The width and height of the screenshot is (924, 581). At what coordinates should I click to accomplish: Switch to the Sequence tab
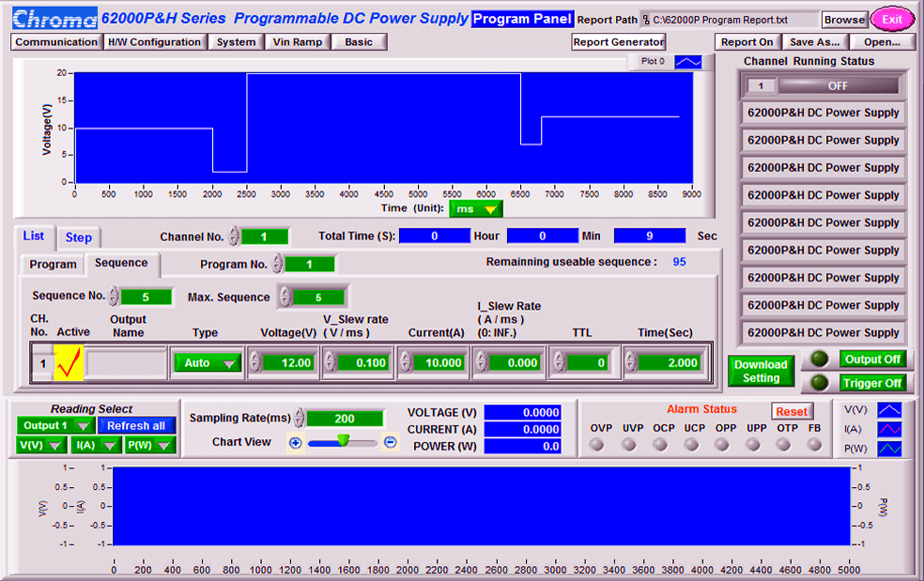pyautogui.click(x=121, y=264)
